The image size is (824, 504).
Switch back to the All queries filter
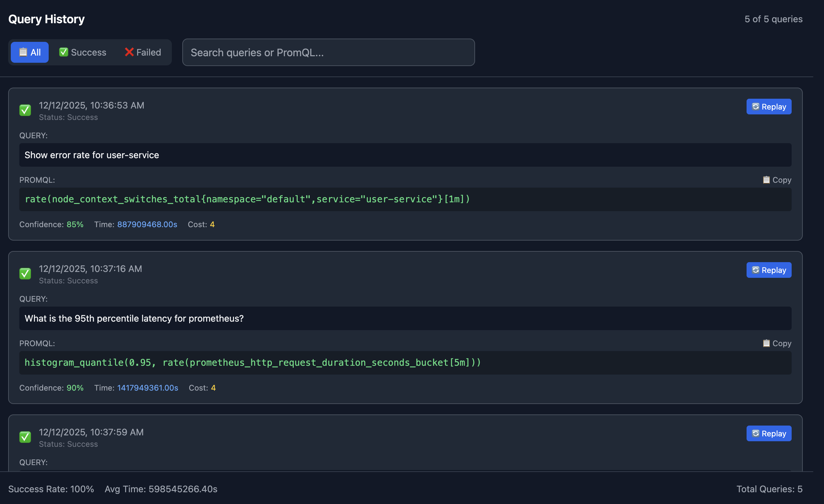pyautogui.click(x=29, y=52)
